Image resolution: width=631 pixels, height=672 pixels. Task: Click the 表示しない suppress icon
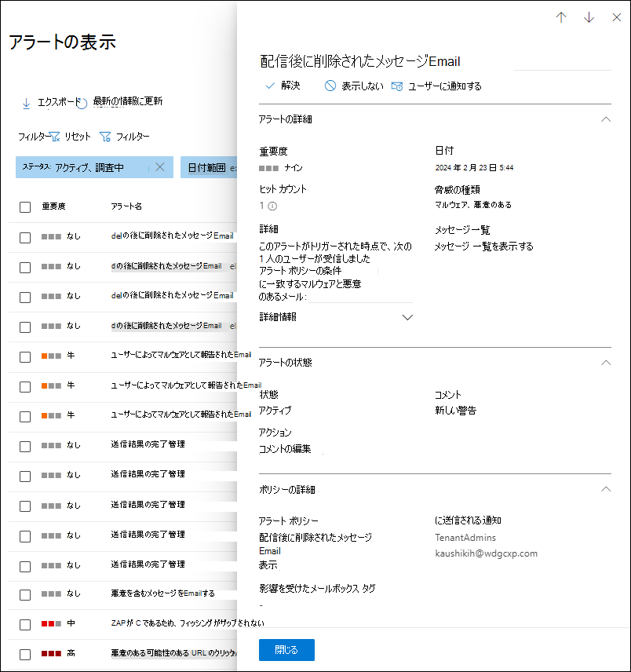pyautogui.click(x=330, y=86)
